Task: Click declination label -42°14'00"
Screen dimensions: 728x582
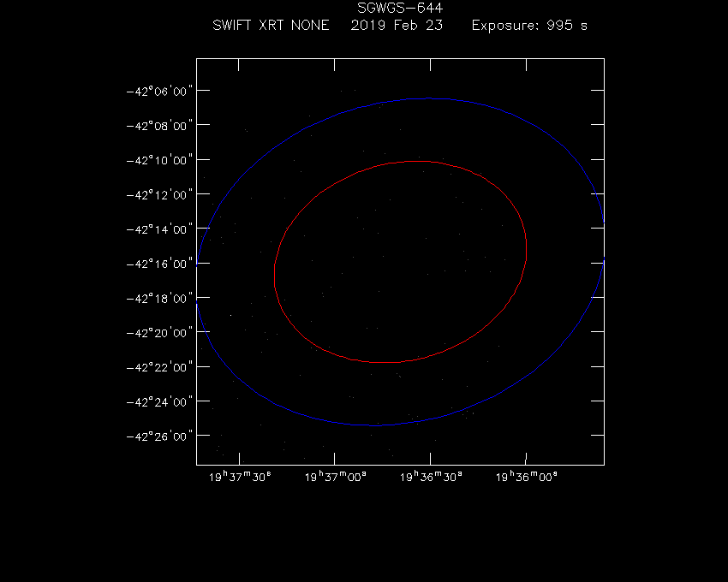Action: click(x=159, y=229)
